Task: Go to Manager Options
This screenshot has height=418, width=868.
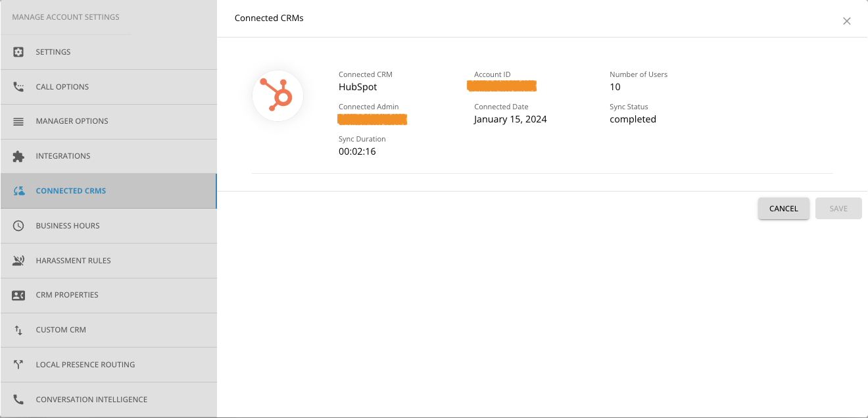Action: click(x=108, y=121)
